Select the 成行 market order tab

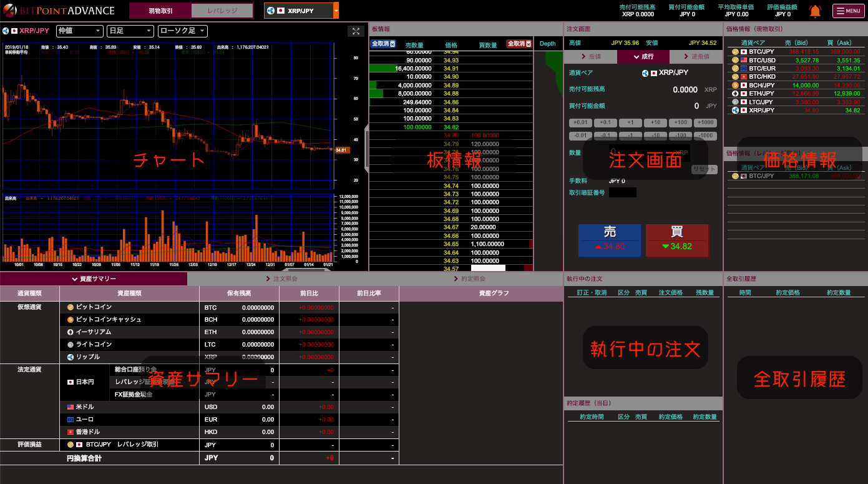(x=643, y=56)
